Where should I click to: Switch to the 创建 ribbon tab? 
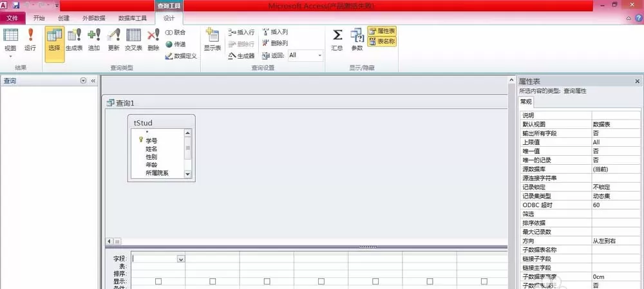point(64,18)
